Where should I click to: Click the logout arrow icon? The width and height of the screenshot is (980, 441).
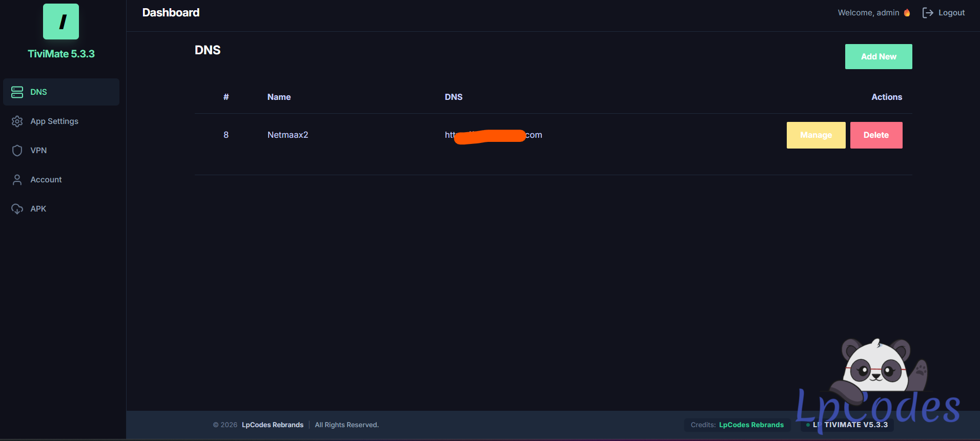click(928, 13)
